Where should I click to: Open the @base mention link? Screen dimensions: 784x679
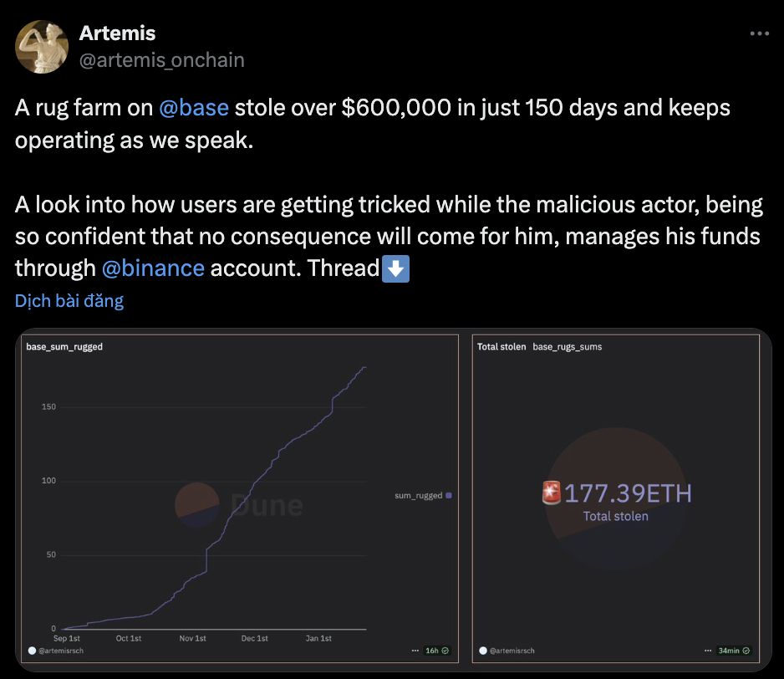pyautogui.click(x=194, y=108)
